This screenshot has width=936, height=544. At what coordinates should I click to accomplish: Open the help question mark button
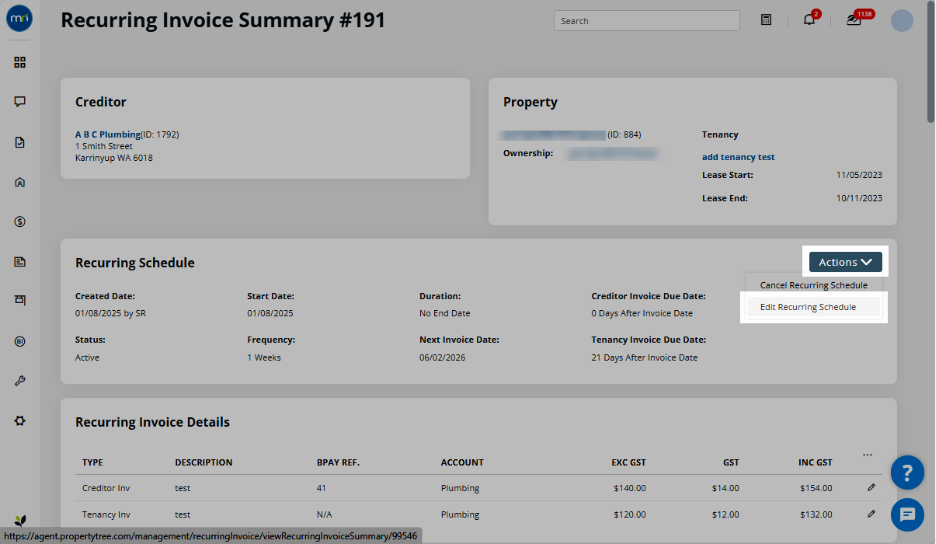pyautogui.click(x=907, y=473)
